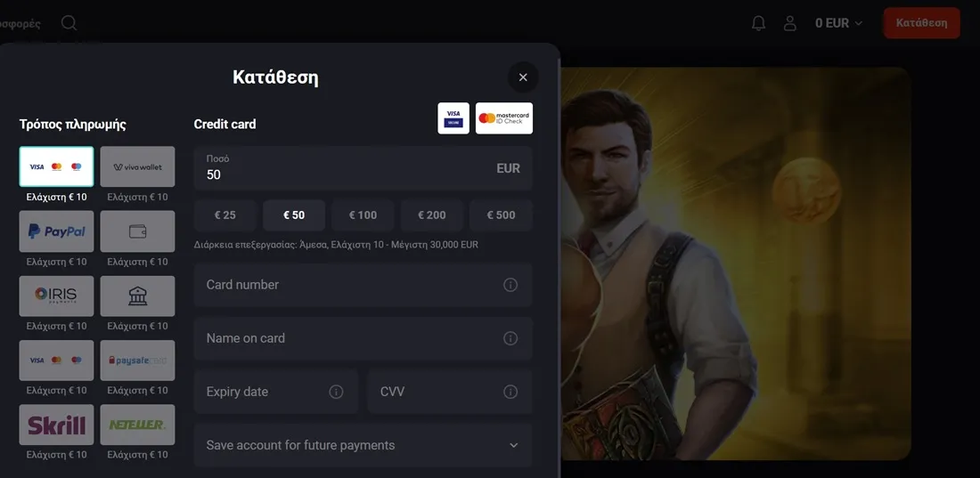Viewport: 980px width, 478px height.
Task: Choose the paysafecard payment option
Action: (137, 361)
